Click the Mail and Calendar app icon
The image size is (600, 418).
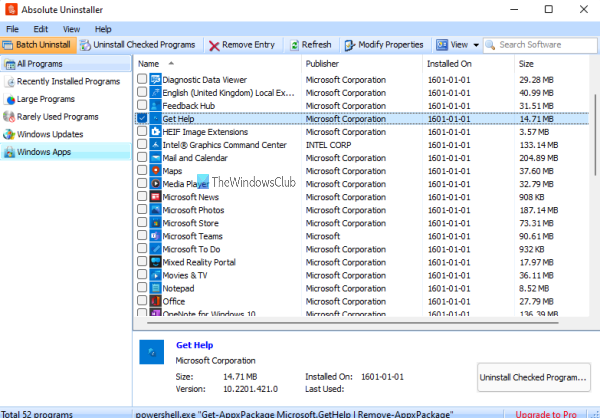(x=155, y=158)
